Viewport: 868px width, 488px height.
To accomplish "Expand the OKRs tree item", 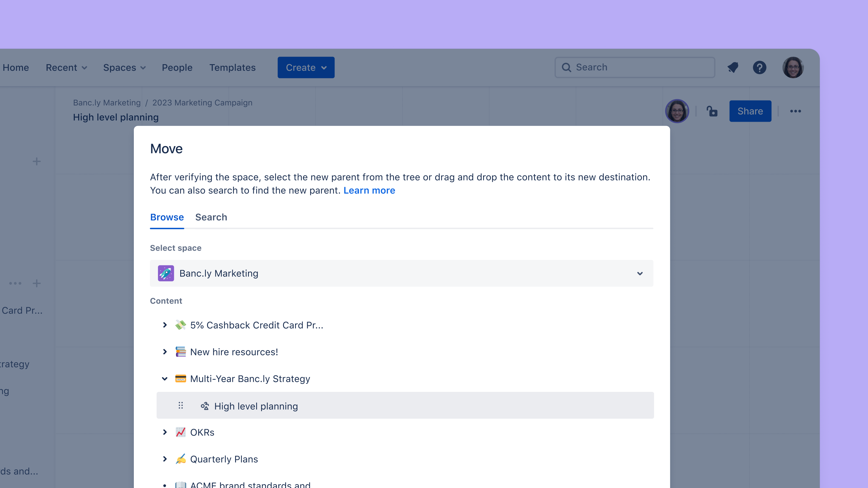I will 165,432.
